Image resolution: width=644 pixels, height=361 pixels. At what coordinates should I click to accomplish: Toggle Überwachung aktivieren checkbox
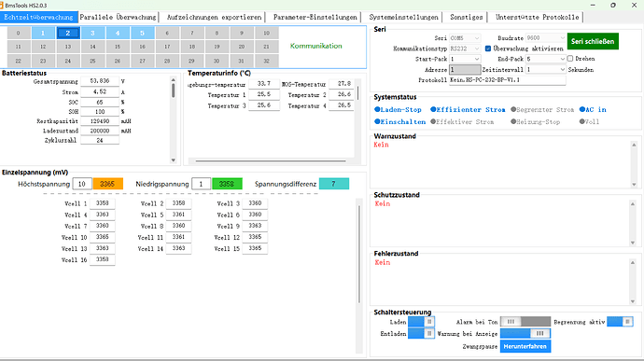(x=488, y=49)
